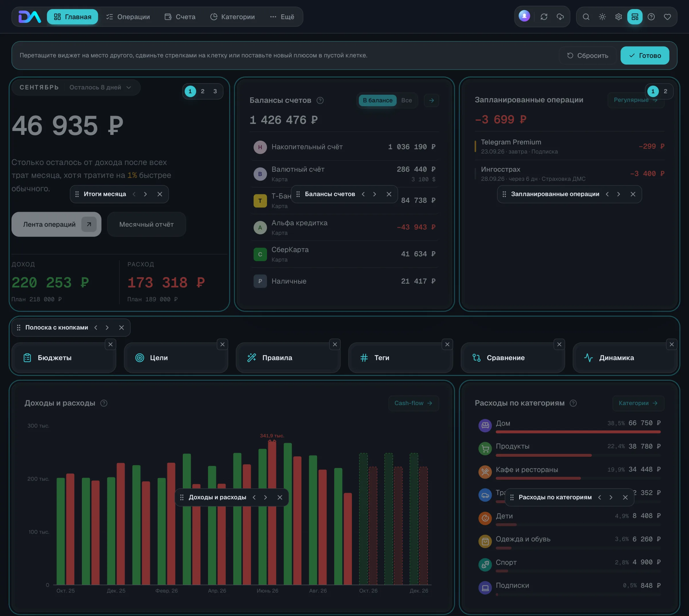Click the cloud download icon

pos(560,17)
